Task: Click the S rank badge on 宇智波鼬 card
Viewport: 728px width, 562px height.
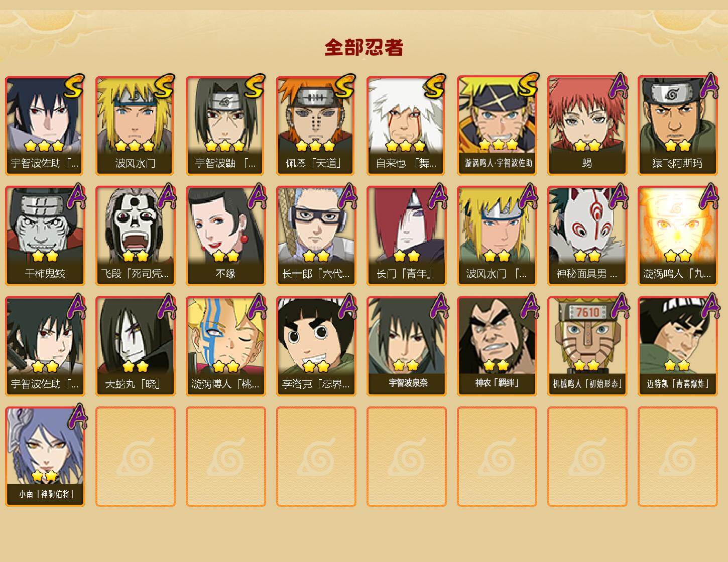Action: pos(255,86)
